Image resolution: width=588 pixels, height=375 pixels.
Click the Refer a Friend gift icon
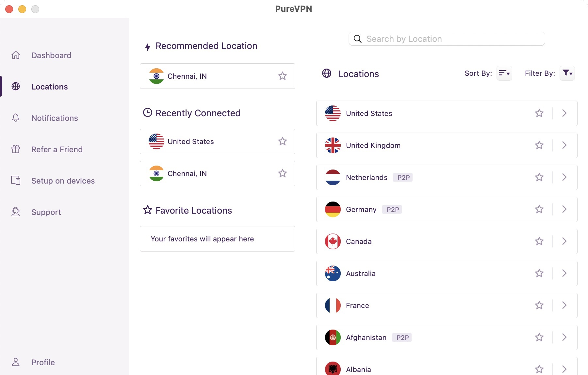click(x=15, y=149)
